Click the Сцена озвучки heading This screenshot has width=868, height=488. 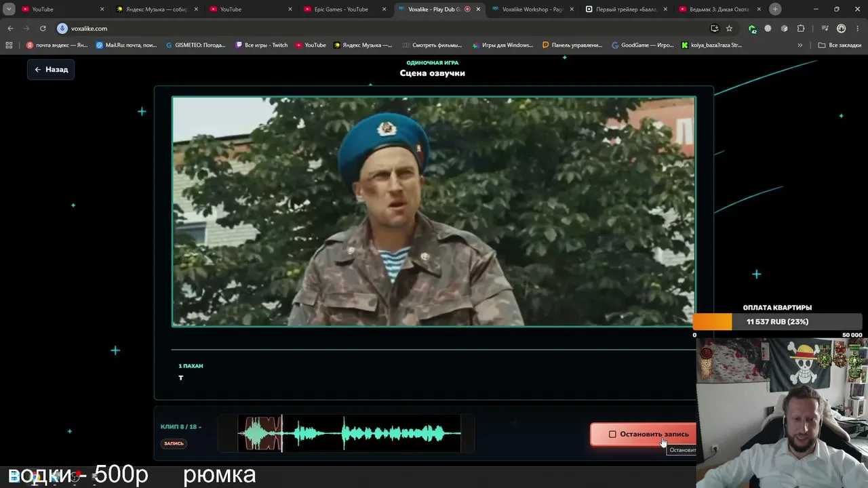(x=433, y=73)
